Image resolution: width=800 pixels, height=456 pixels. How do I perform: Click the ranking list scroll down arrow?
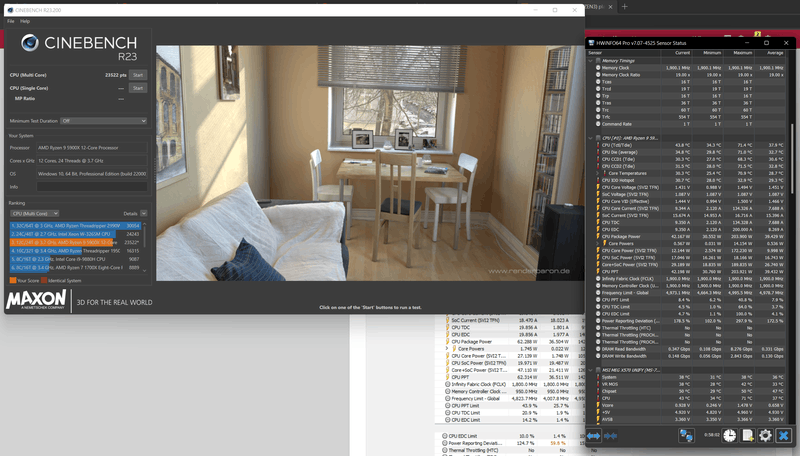click(144, 270)
